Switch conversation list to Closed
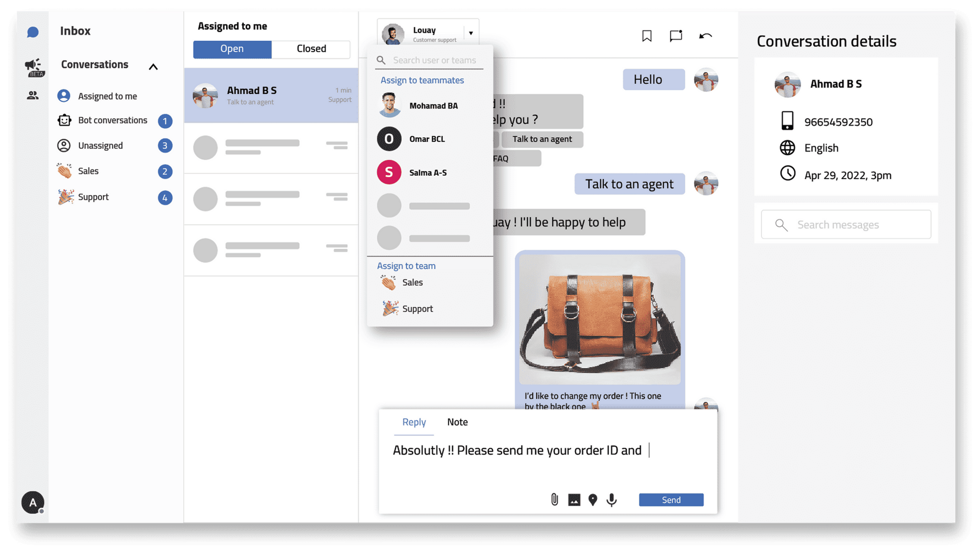The image size is (980, 553). [311, 49]
